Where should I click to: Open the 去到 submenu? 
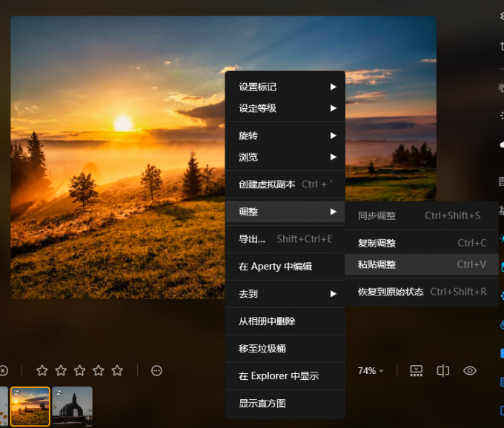coord(285,293)
